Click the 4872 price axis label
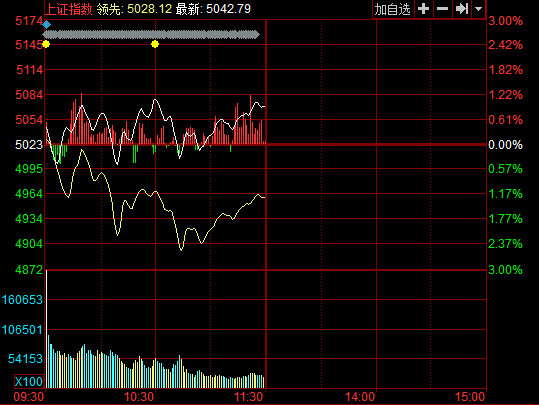 pos(29,270)
